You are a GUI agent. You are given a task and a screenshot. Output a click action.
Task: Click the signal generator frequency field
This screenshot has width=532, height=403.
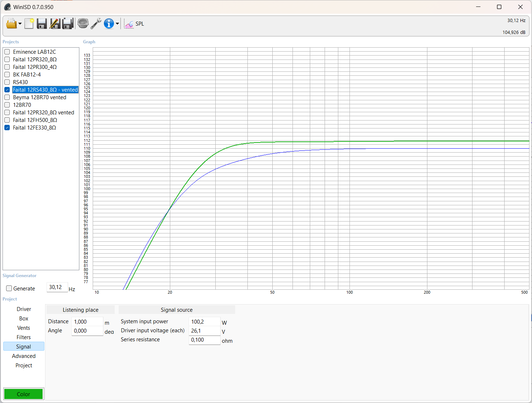click(57, 288)
